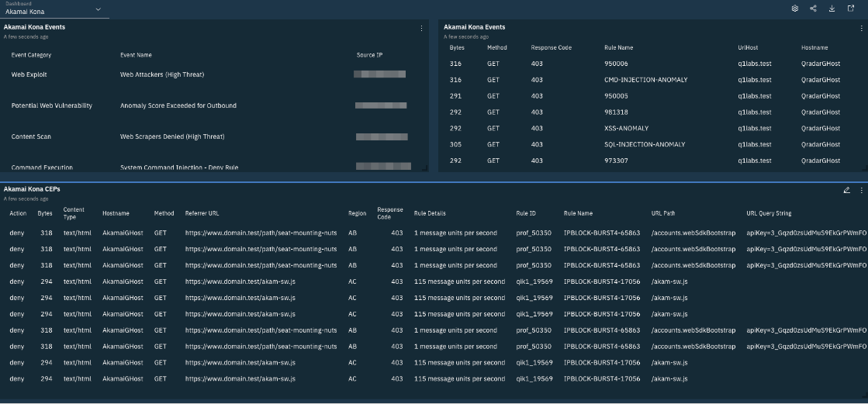
Task: Click the Response Code header in Events table
Action: coord(551,47)
